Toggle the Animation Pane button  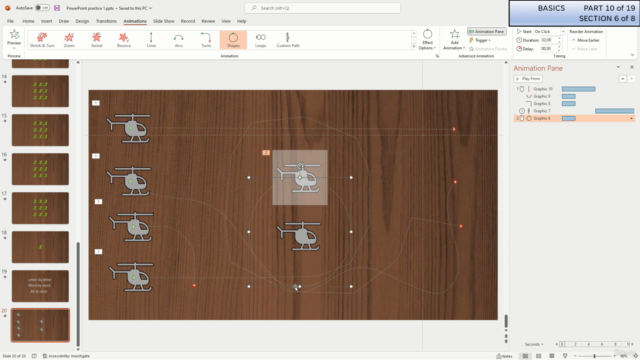point(487,31)
